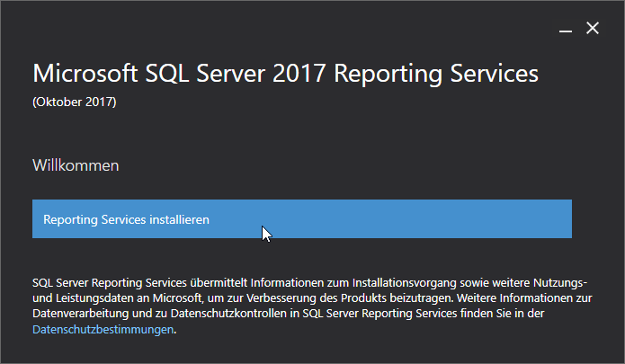The image size is (625, 364).
Task: Click the Willkommen heading
Action: tap(76, 165)
